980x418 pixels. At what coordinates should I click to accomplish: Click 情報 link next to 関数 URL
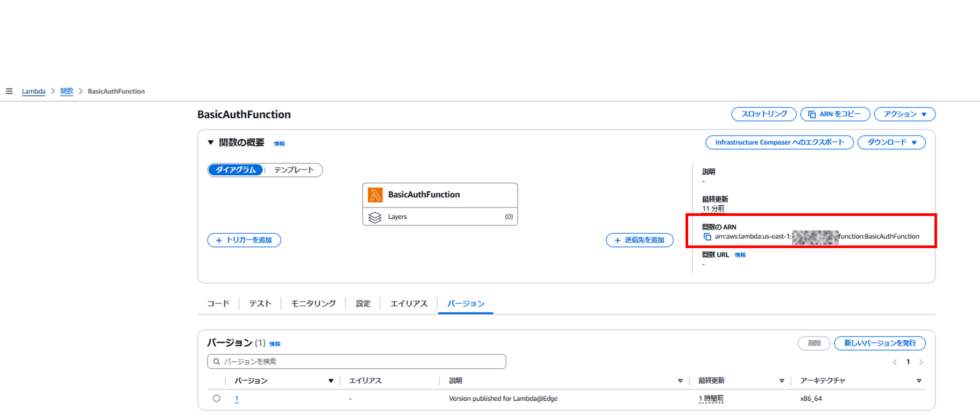coord(740,255)
